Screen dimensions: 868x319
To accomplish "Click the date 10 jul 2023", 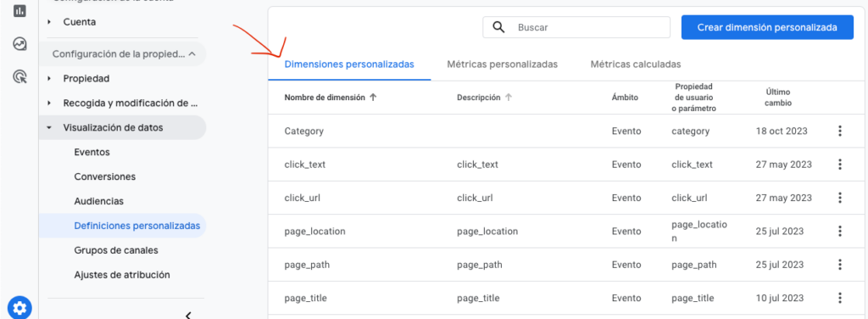I will click(x=780, y=298).
